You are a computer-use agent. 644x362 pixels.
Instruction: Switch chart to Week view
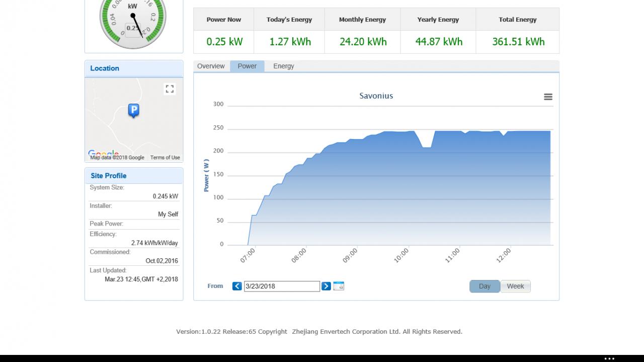pos(515,286)
